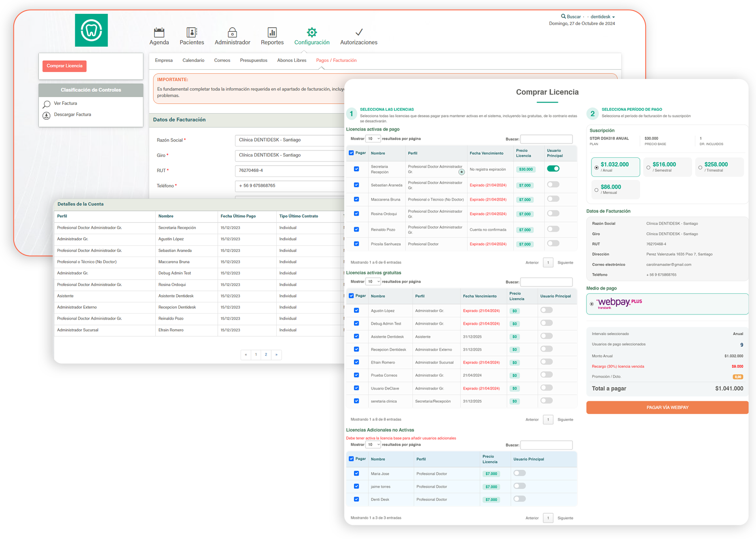756x539 pixels.
Task: Expand results-per-page dropdown in Licencias activas gratuitas
Action: (x=373, y=282)
